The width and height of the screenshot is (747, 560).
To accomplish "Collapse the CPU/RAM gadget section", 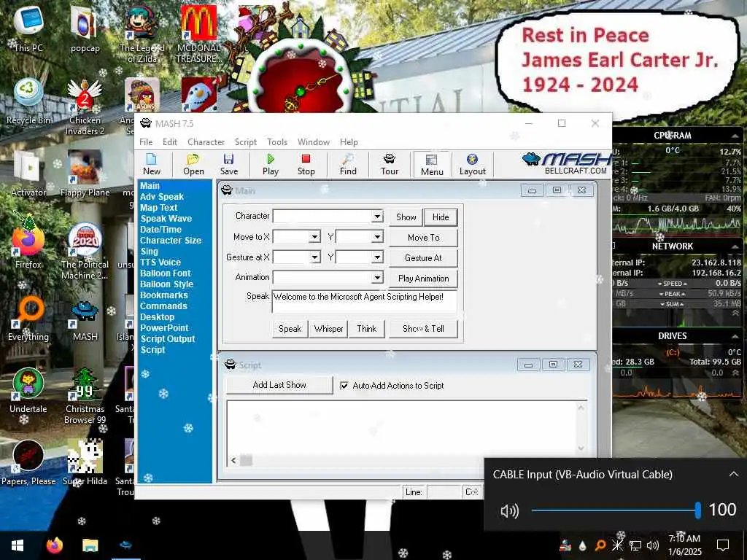I will 735,136.
